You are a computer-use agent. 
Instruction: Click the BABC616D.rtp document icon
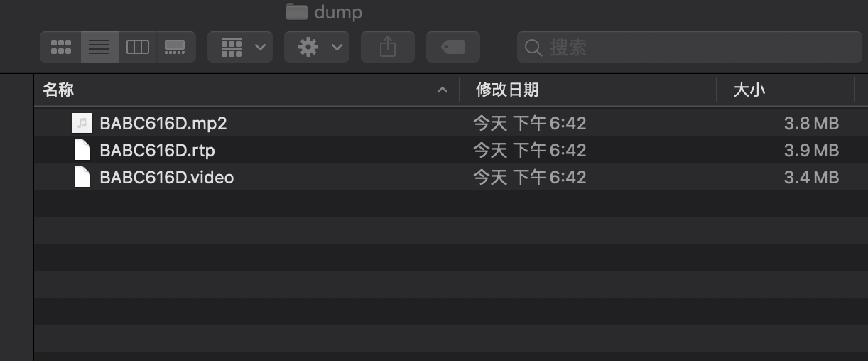pos(82,151)
